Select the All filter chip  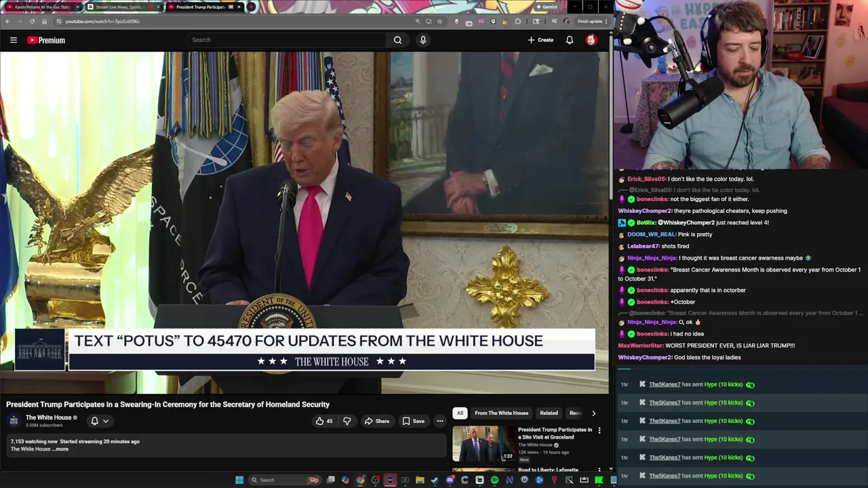(x=460, y=413)
